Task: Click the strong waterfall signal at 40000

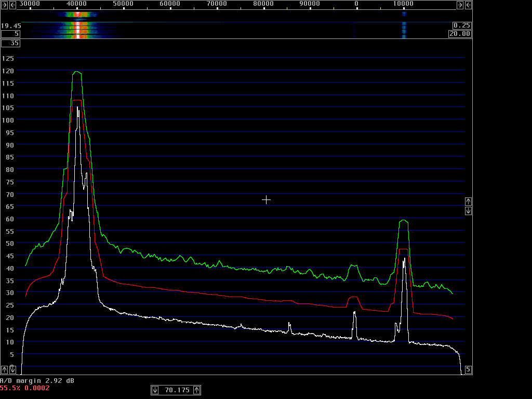Action: tap(77, 25)
